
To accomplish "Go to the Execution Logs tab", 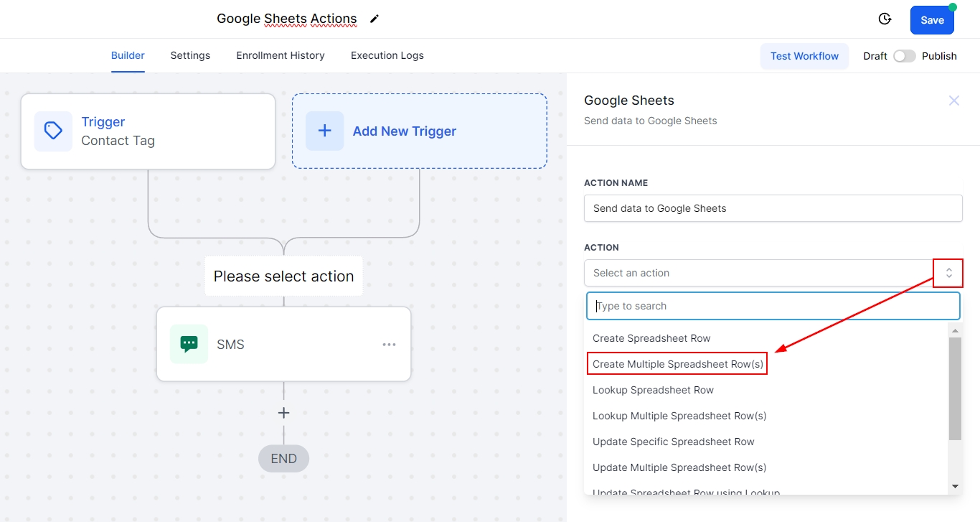I will [x=387, y=55].
